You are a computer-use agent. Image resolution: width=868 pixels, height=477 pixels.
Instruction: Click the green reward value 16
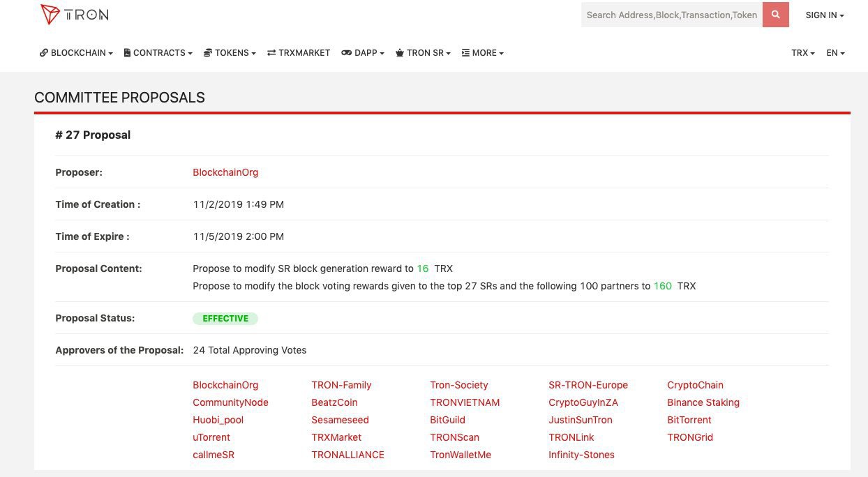(x=423, y=268)
